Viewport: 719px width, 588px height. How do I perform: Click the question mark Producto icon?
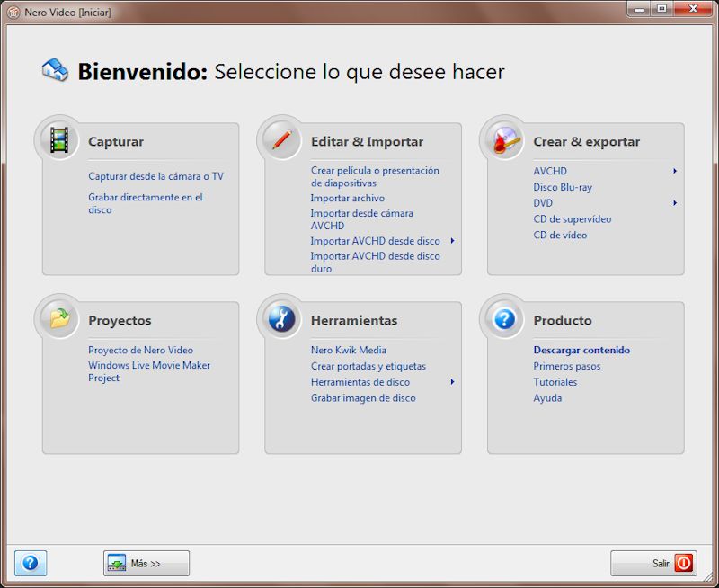coord(504,319)
